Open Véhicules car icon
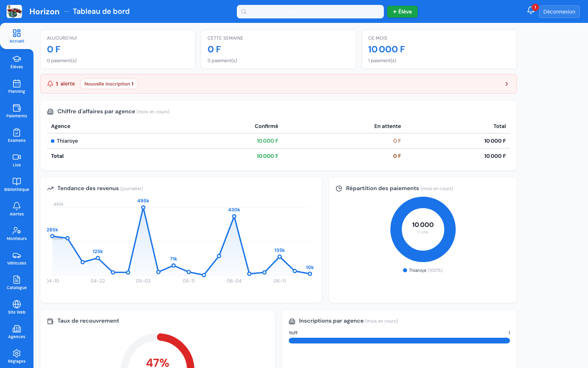The image size is (588, 368). (17, 258)
